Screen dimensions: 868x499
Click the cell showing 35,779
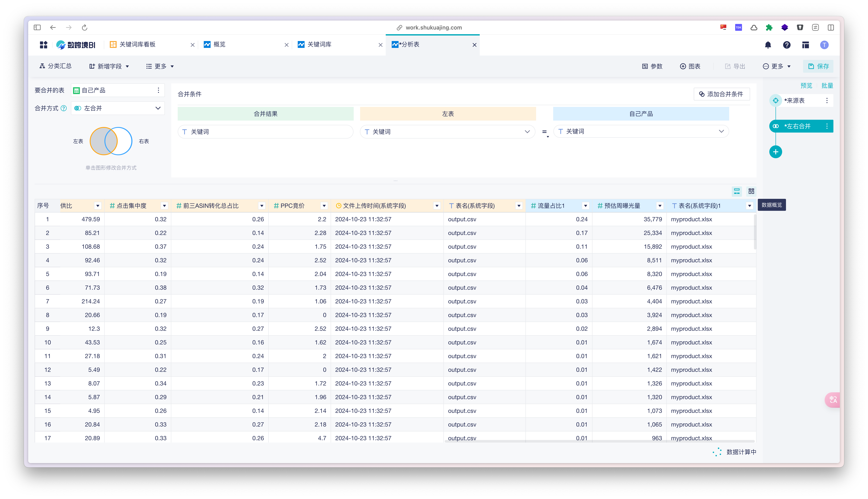[x=629, y=219]
